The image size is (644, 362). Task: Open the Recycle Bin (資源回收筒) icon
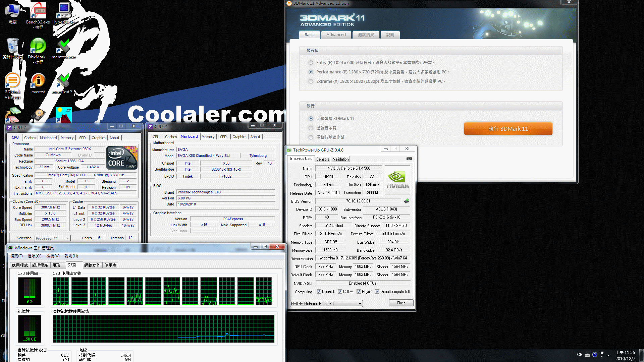[13, 49]
